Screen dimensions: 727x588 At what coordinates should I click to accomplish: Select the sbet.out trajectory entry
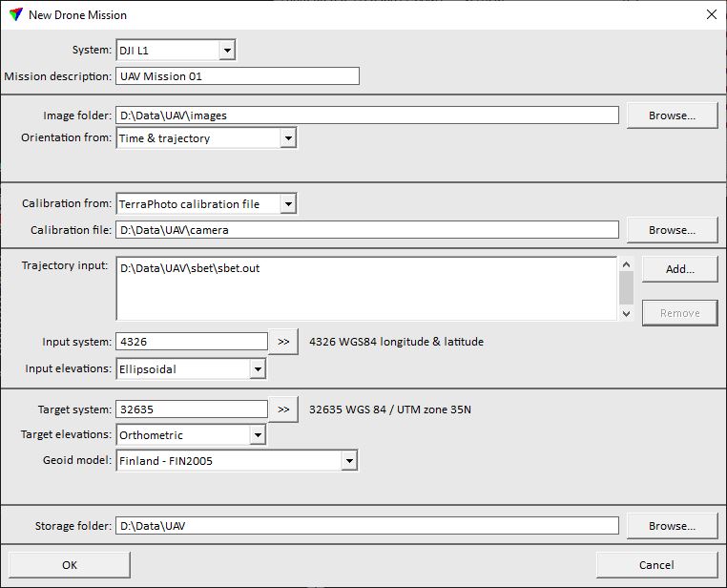191,269
